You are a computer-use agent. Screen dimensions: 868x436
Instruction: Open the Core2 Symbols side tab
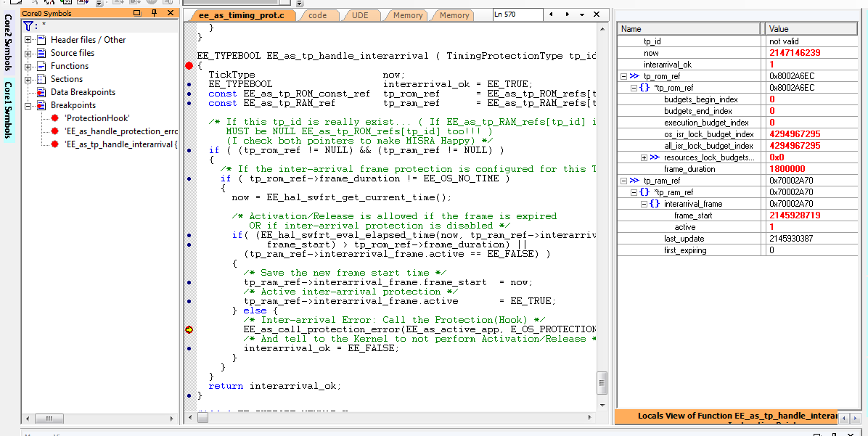point(8,43)
